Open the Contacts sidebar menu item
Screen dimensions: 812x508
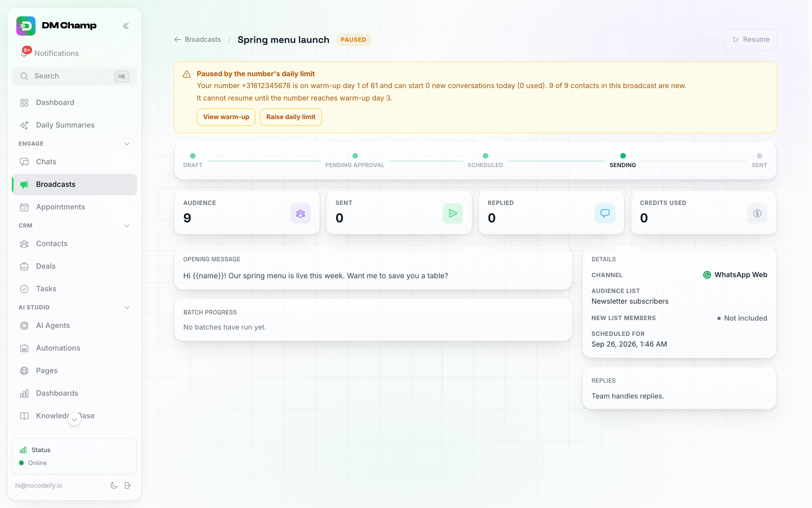[74, 244]
